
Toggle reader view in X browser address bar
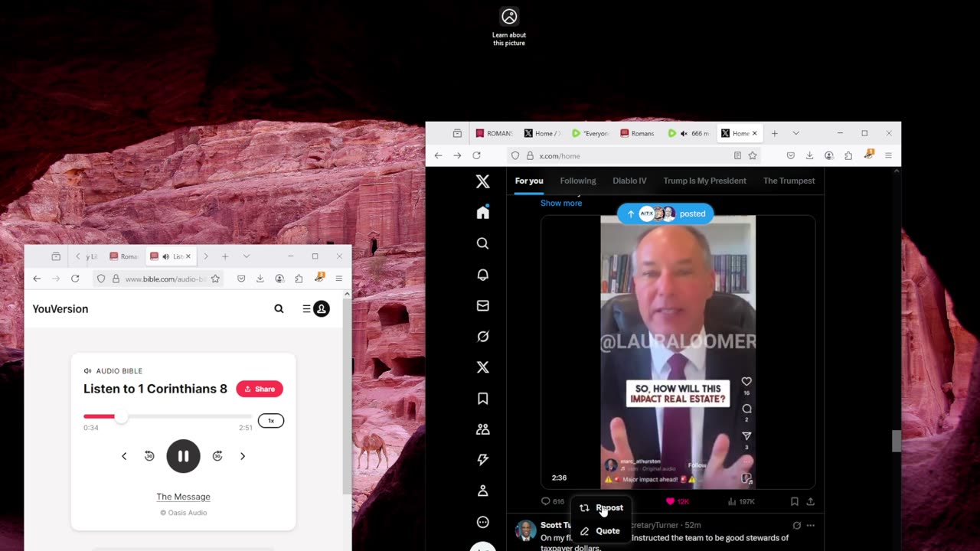click(737, 155)
